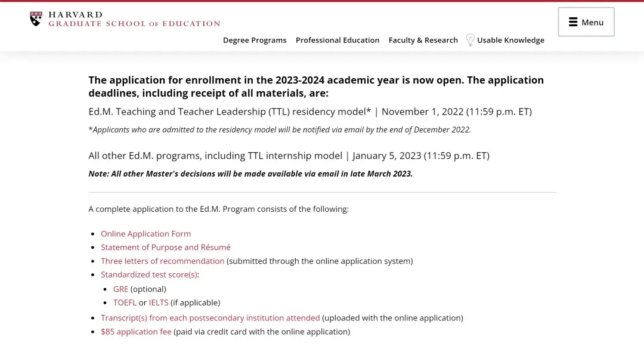Open Three letters of recommendation link
This screenshot has height=352, width=644.
tap(162, 261)
